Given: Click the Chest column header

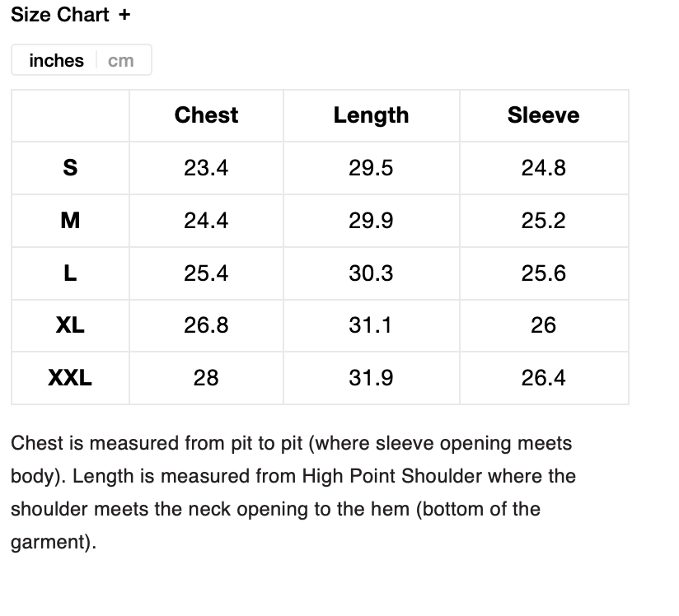Looking at the screenshot, I should (x=206, y=115).
